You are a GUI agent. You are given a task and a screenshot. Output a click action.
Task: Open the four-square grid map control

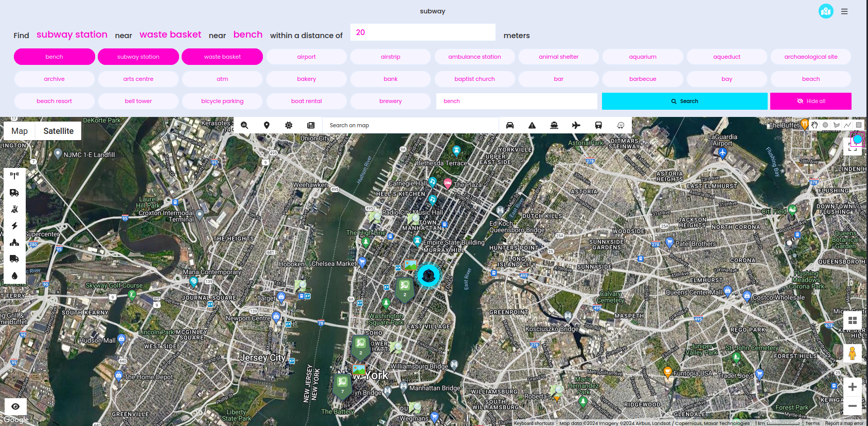click(853, 320)
